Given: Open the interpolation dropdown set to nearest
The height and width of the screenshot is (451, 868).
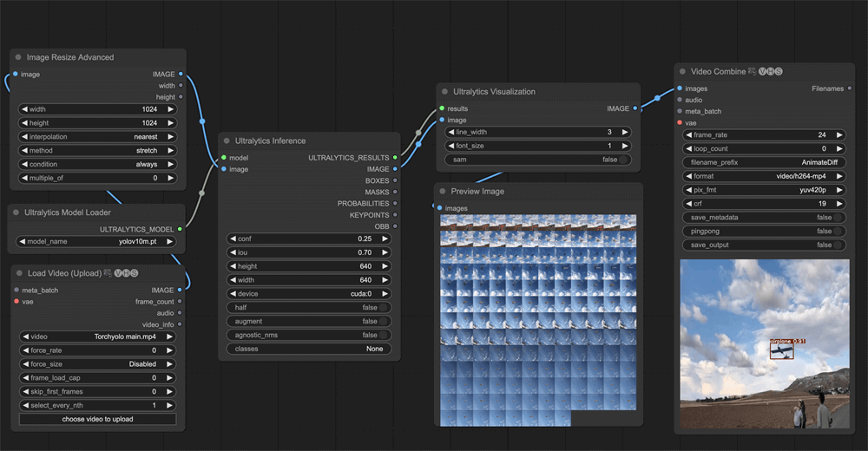Looking at the screenshot, I should [x=98, y=137].
